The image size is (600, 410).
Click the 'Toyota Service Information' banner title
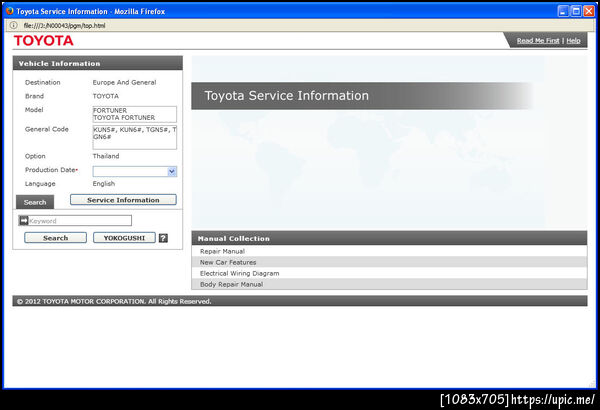[287, 95]
